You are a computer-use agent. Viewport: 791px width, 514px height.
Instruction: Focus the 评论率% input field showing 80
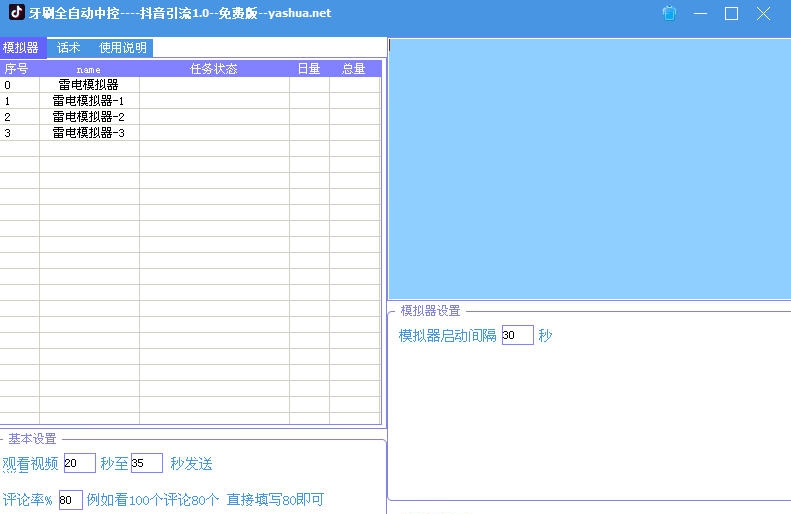71,500
